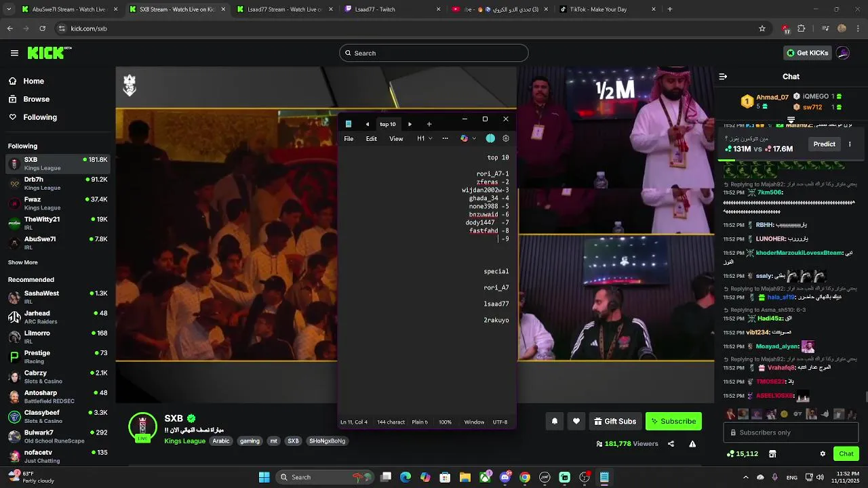This screenshot has width=868, height=488.
Task: Click Gift Subs button
Action: [615, 421]
